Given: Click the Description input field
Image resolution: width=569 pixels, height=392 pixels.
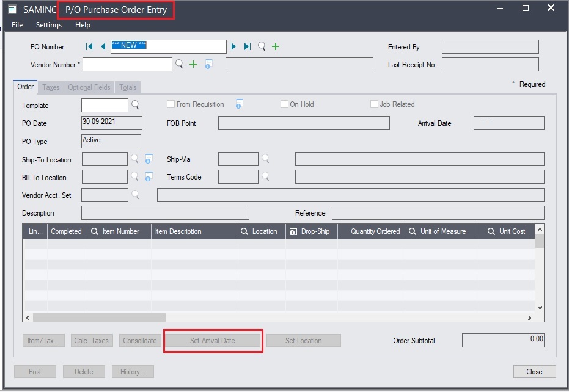Looking at the screenshot, I should click(x=165, y=213).
